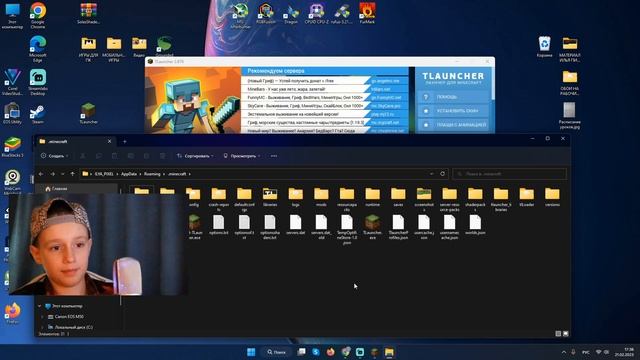This screenshot has height=360, width=640.
Task: Open the server-resource-packs folder
Action: [x=449, y=199]
